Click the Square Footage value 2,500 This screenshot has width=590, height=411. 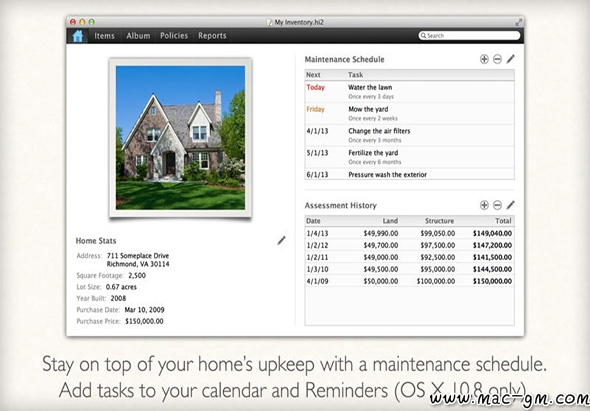coord(137,276)
